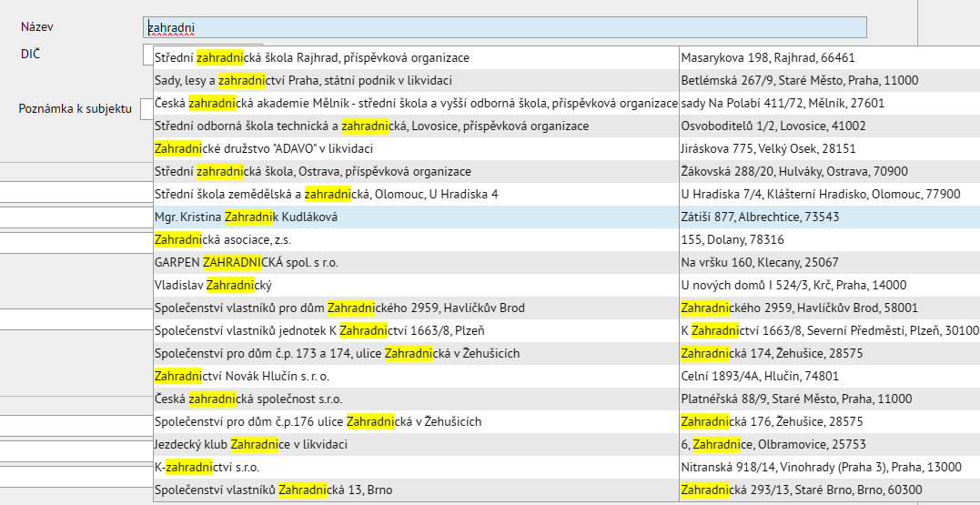Select Společenství vlastníků Zahradnická 13, Brno
980x505 pixels.
coord(273,490)
